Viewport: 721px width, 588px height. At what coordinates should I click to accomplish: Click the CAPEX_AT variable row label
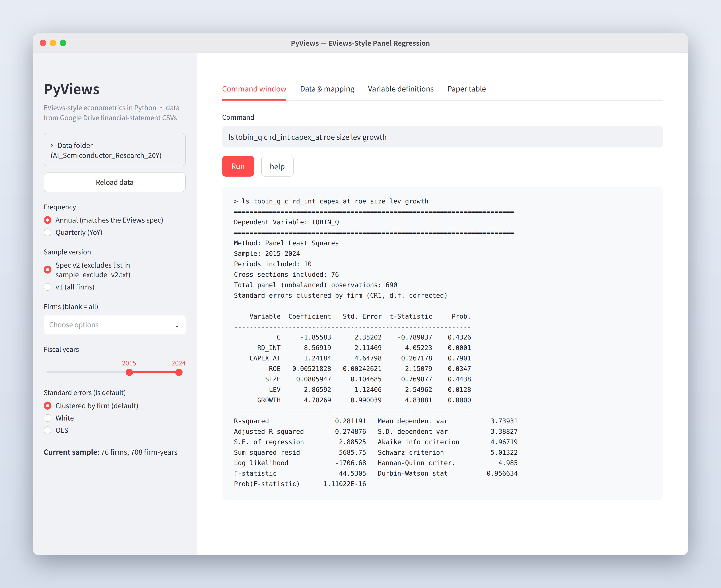click(265, 358)
